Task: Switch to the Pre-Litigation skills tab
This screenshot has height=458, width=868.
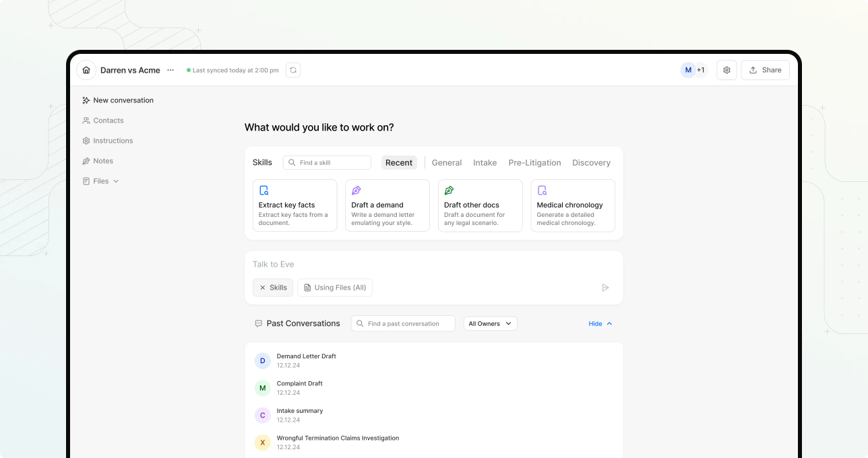Action: [x=534, y=162]
